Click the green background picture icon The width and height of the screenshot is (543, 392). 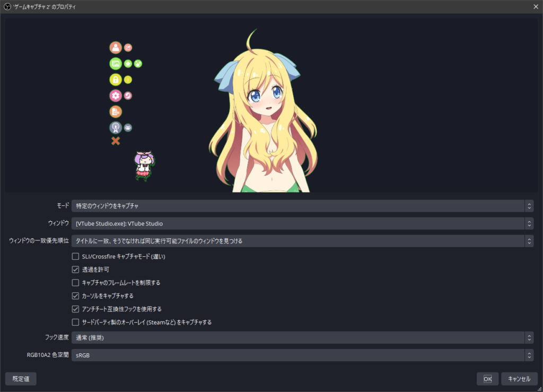[x=116, y=64]
